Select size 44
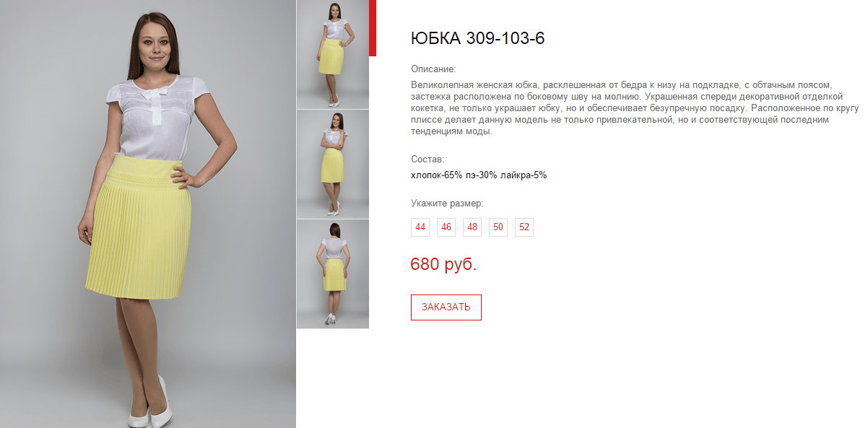The image size is (868, 428). coord(420,227)
